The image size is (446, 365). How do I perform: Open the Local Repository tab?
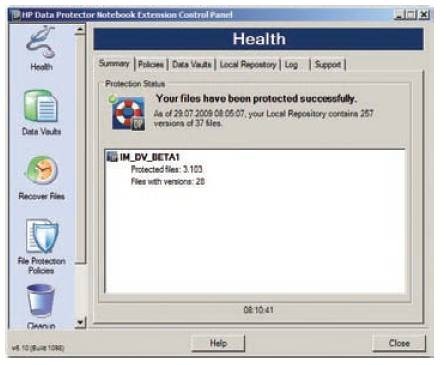(248, 64)
